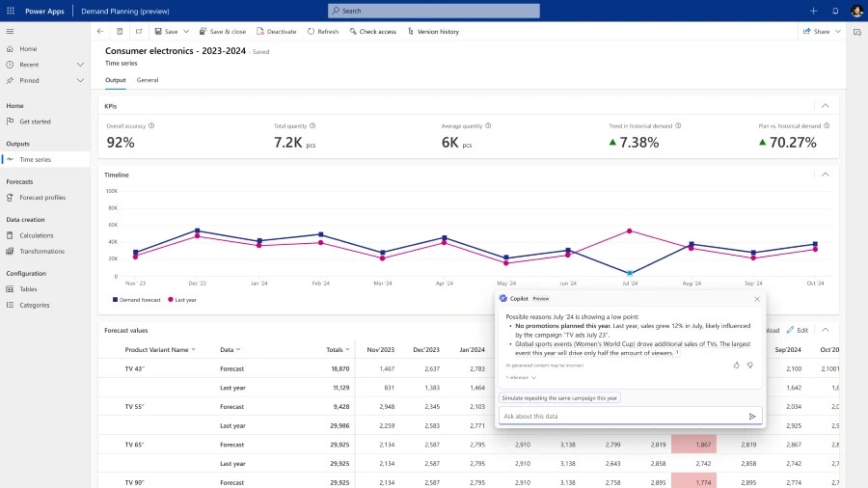Open Transformations in sidebar
Viewport: 868px width, 488px height.
[42, 251]
